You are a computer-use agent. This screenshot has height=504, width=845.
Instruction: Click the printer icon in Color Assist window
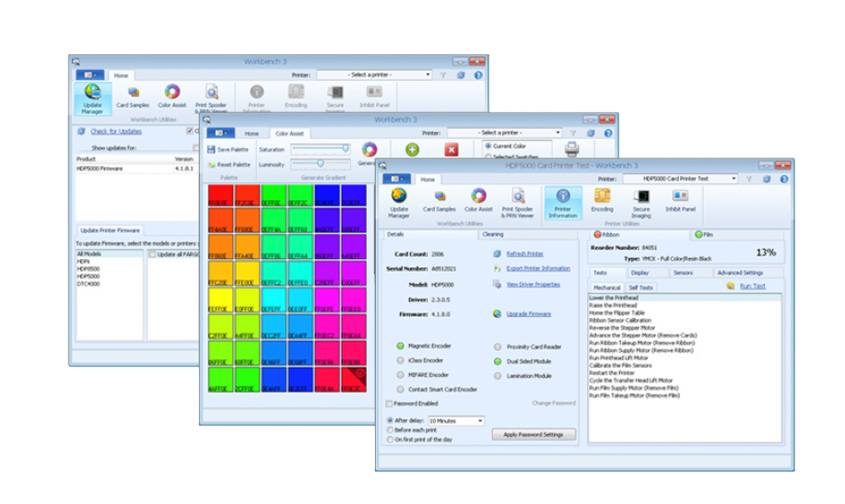click(571, 148)
